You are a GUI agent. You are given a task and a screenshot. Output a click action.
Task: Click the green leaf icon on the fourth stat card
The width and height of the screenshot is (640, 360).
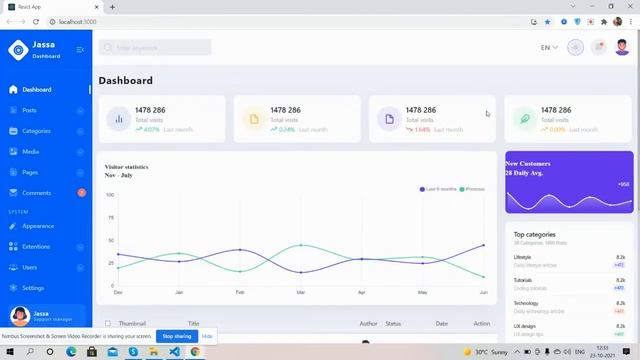pyautogui.click(x=525, y=119)
